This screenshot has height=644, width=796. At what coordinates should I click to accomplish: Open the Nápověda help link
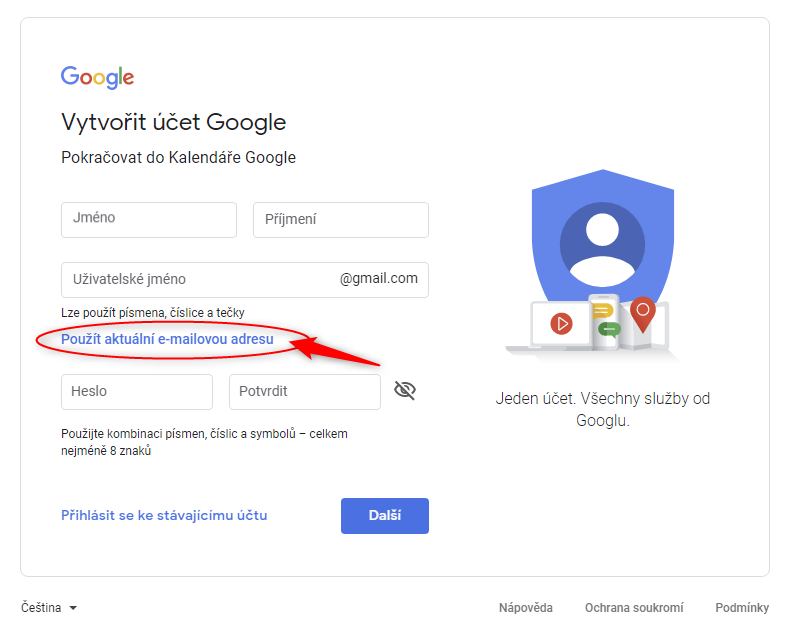coord(525,607)
